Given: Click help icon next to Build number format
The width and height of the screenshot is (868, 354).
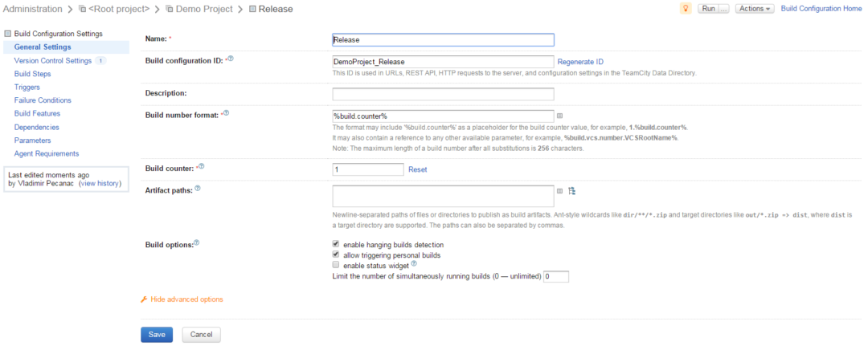Looking at the screenshot, I should click(226, 114).
